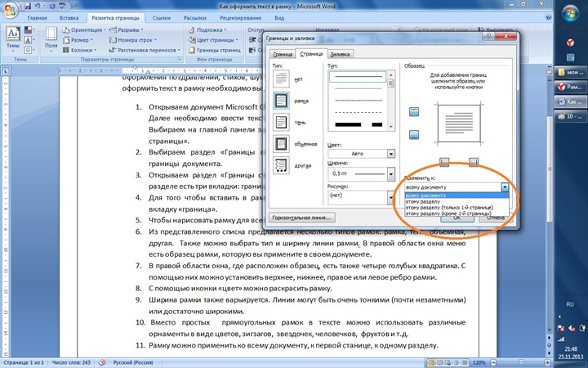The width and height of the screenshot is (588, 368).
Task: Click Применить к dropdown arrow
Action: [x=505, y=186]
